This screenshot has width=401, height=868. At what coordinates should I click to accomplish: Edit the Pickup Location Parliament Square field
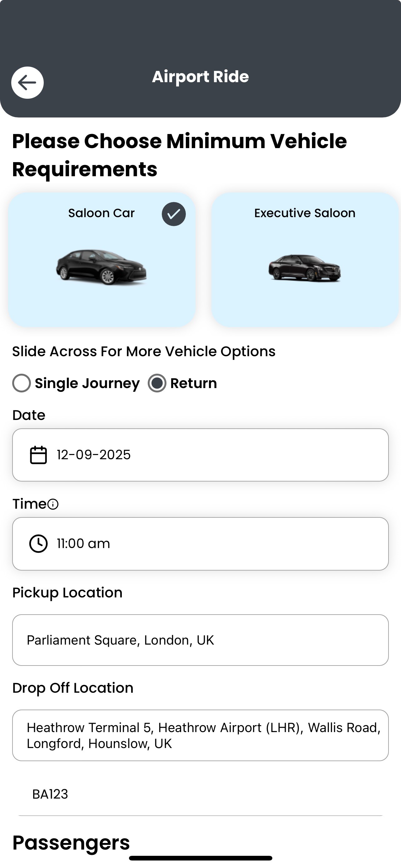200,640
